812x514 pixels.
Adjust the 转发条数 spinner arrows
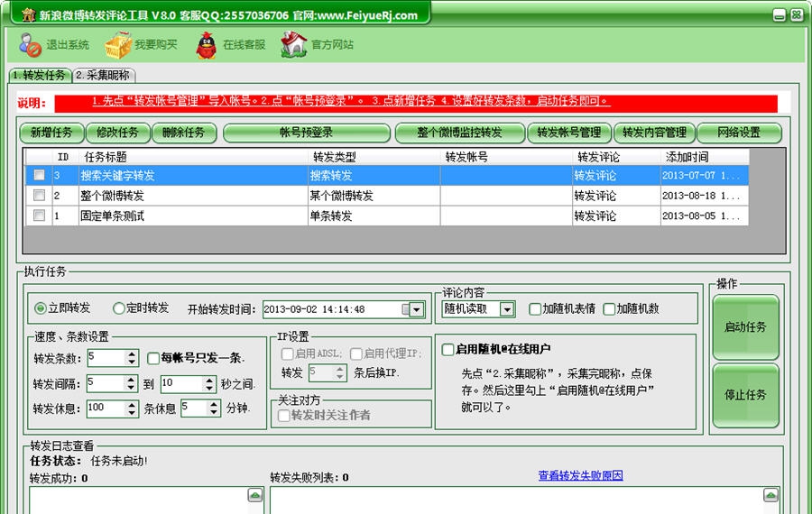(x=132, y=358)
